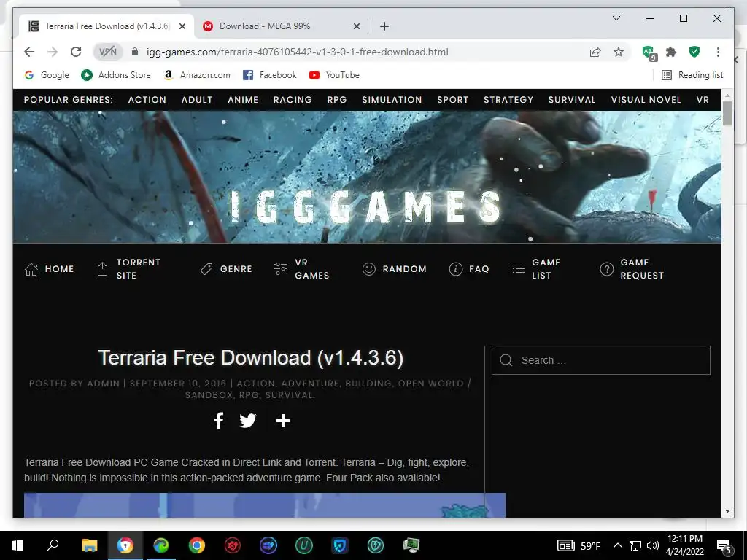Click the SANDBOX category link
The width and height of the screenshot is (747, 560).
click(x=209, y=395)
